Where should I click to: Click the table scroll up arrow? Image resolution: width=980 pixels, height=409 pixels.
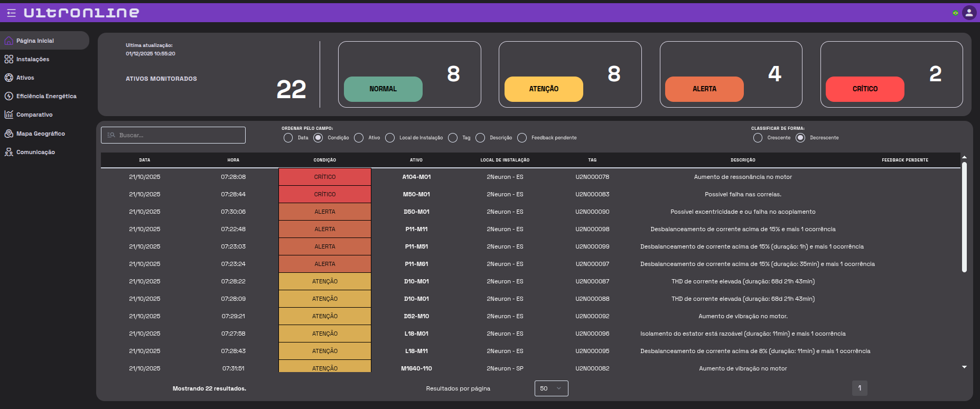click(964, 157)
